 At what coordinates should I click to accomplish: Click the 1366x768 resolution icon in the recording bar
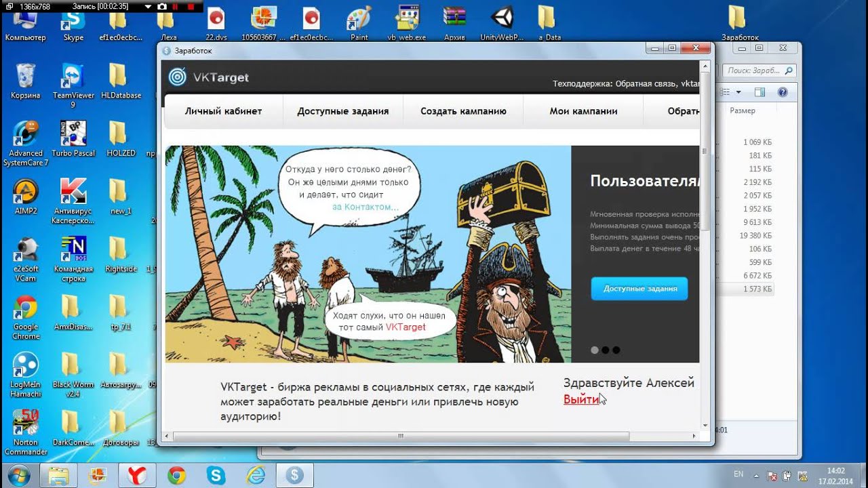click(9, 6)
